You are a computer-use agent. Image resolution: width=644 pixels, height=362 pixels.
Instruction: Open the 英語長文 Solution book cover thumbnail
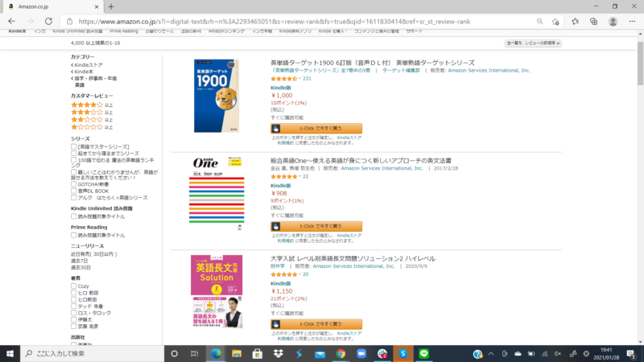(217, 291)
